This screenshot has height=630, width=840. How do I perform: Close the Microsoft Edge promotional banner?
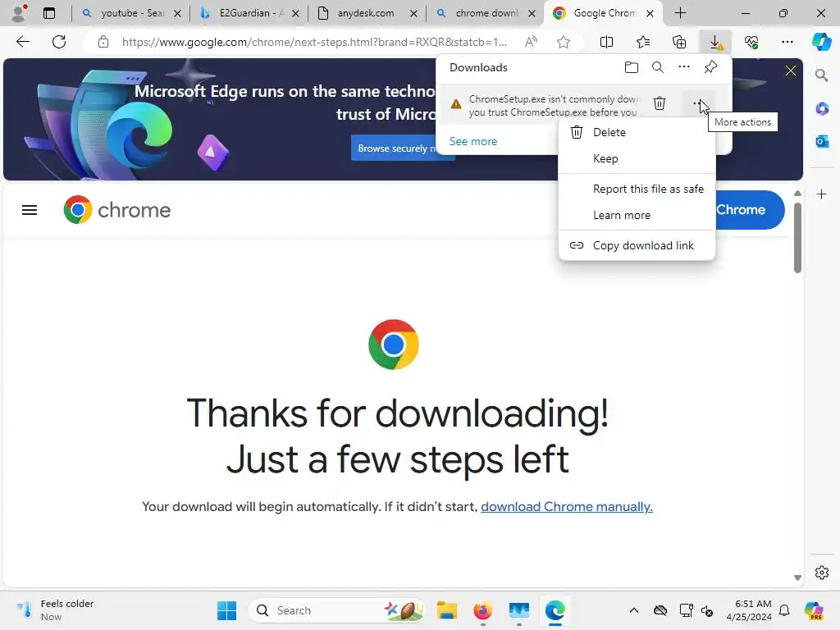[x=791, y=71]
